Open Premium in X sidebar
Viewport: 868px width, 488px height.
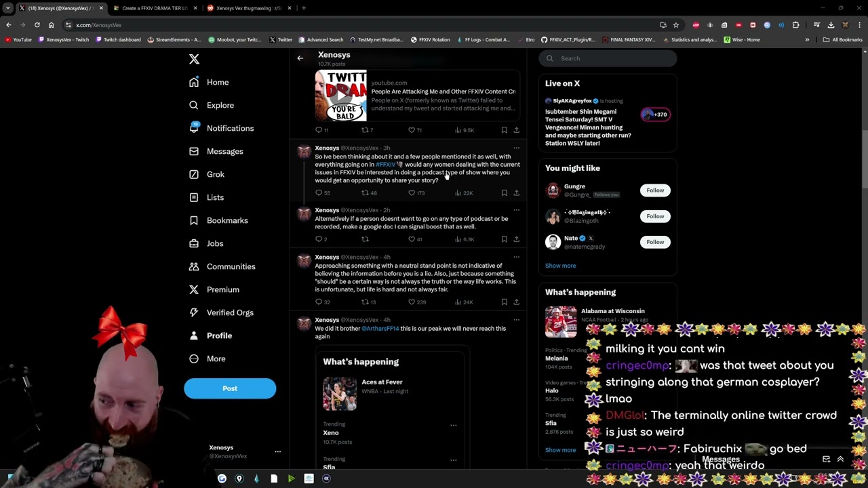click(214, 289)
